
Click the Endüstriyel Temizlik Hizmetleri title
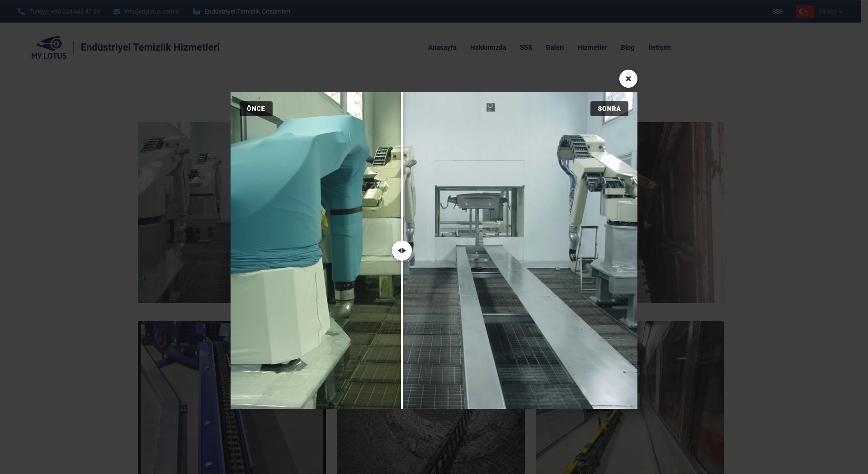(x=150, y=47)
